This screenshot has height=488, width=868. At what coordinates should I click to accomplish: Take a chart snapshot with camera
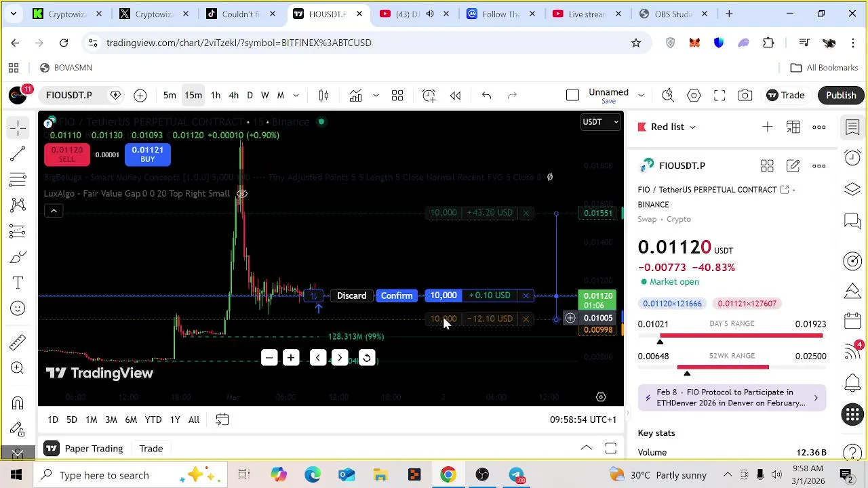[x=745, y=96]
